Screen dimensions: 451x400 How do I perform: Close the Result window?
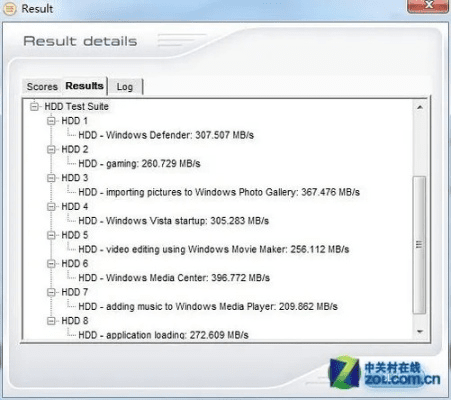tap(428, 6)
